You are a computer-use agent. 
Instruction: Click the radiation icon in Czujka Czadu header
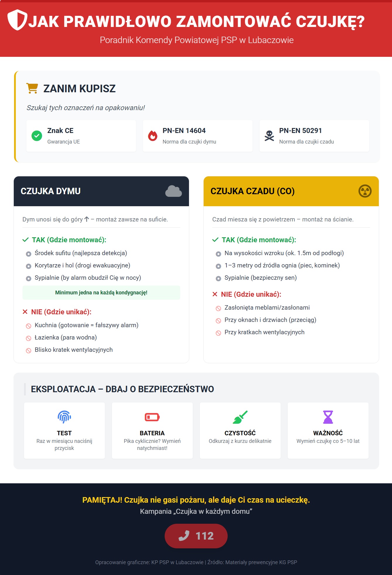(x=365, y=191)
